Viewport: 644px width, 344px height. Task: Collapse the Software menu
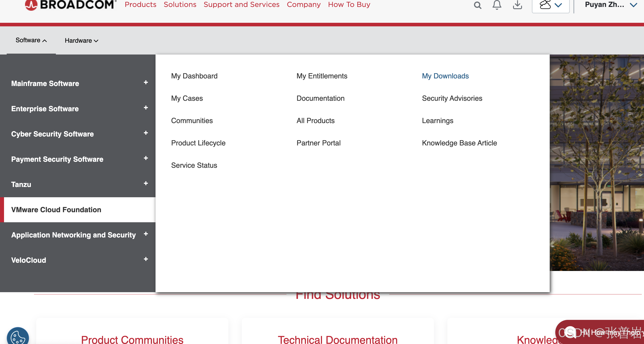point(31,40)
